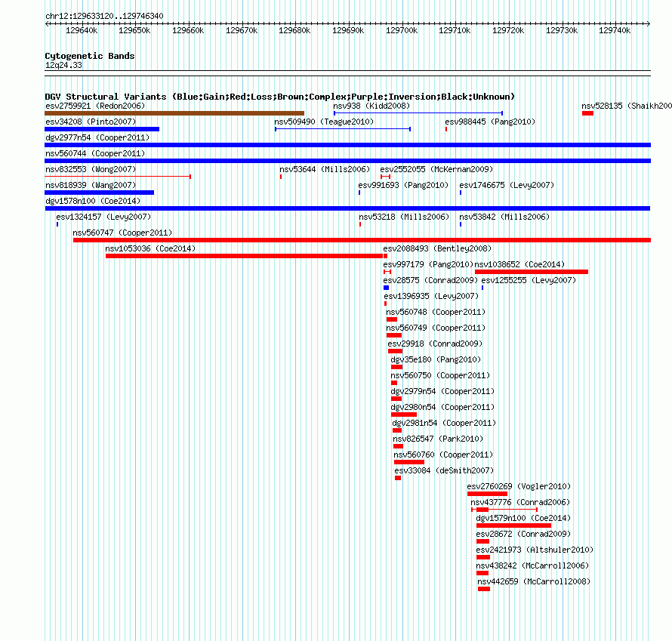Select the brown esv2759921 complex variant bar

click(174, 113)
